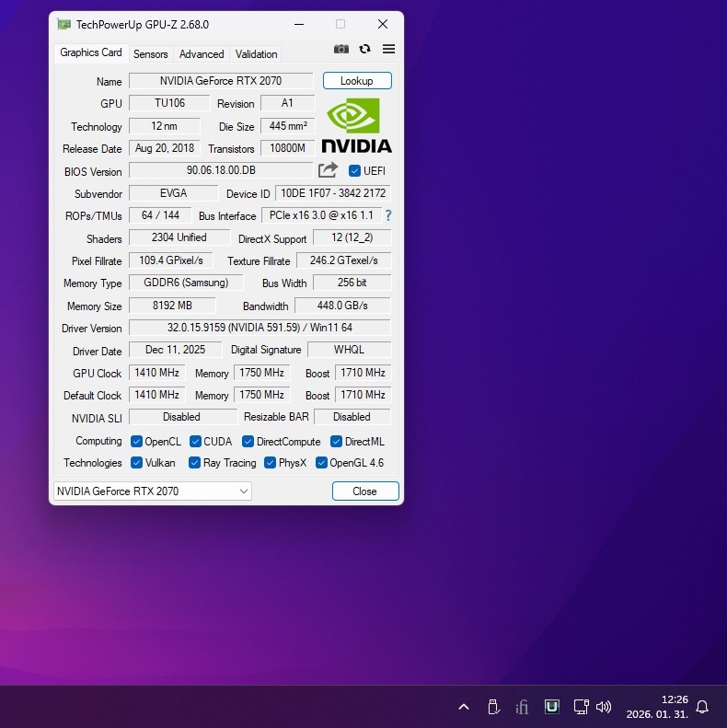Toggle the PhysX checkbox
This screenshot has width=727, height=728.
270,463
